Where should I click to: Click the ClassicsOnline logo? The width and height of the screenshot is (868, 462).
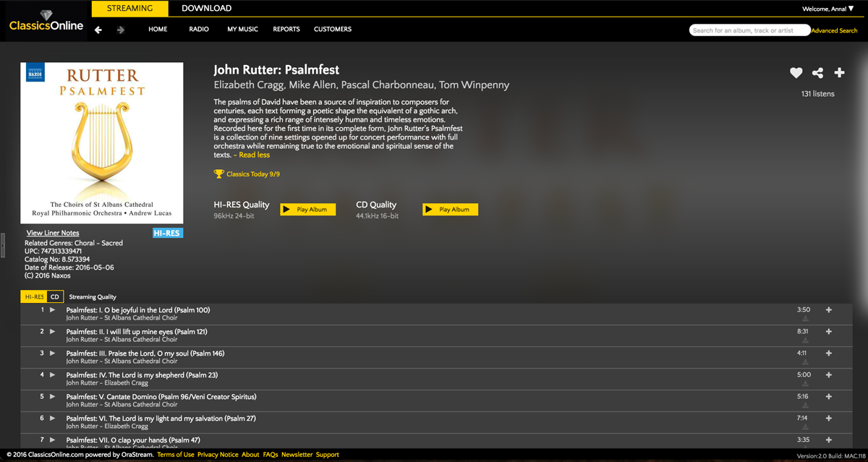(46, 21)
